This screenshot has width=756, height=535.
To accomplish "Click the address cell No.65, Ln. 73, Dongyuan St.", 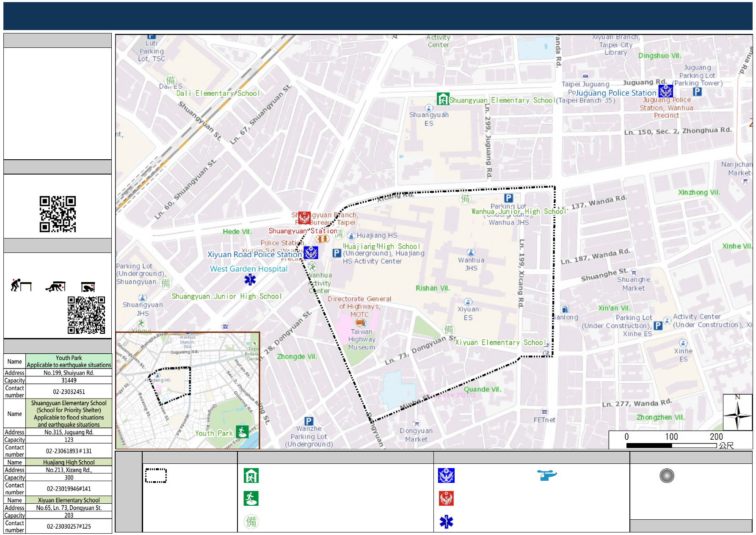I will (x=69, y=507).
